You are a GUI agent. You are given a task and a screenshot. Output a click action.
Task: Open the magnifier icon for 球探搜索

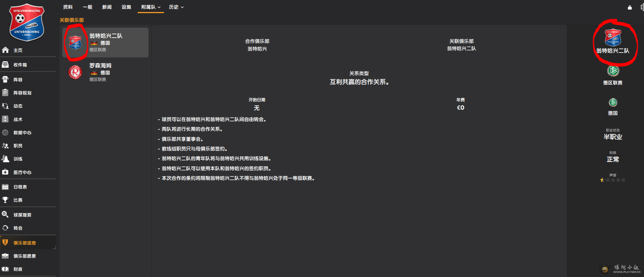[x=6, y=215]
